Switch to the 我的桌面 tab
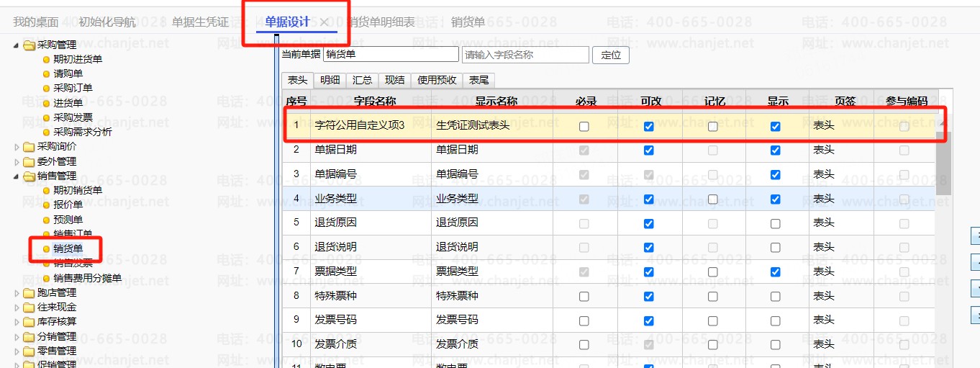The height and width of the screenshot is (368, 980). pyautogui.click(x=36, y=22)
